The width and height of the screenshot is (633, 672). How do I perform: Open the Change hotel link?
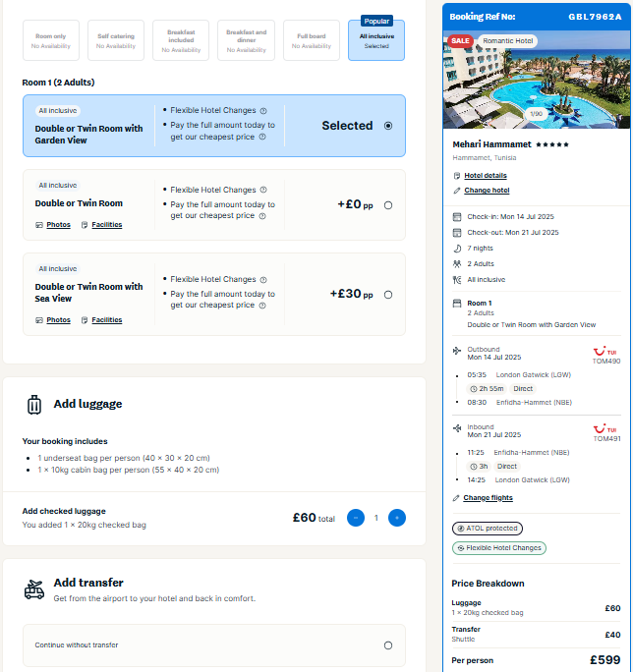tap(487, 191)
